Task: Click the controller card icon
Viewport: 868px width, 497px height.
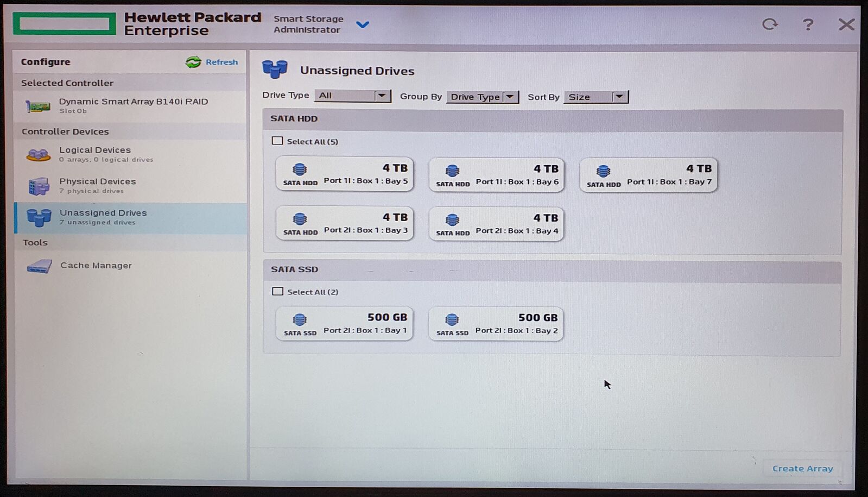Action: pos(38,106)
